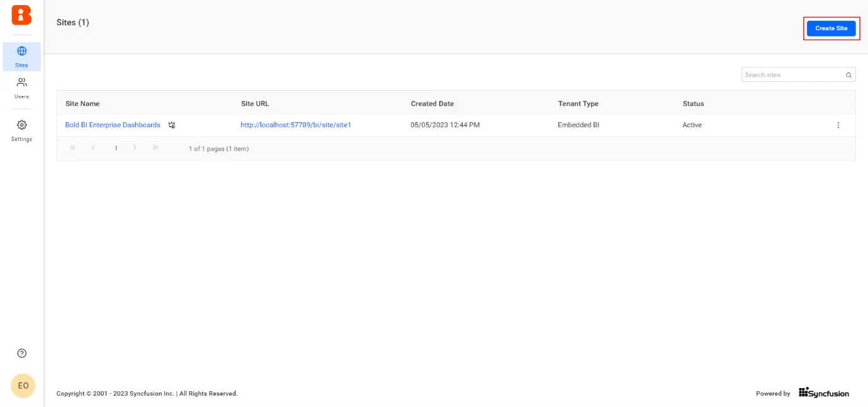Go to next page of pager
The image size is (868, 407).
tap(135, 148)
